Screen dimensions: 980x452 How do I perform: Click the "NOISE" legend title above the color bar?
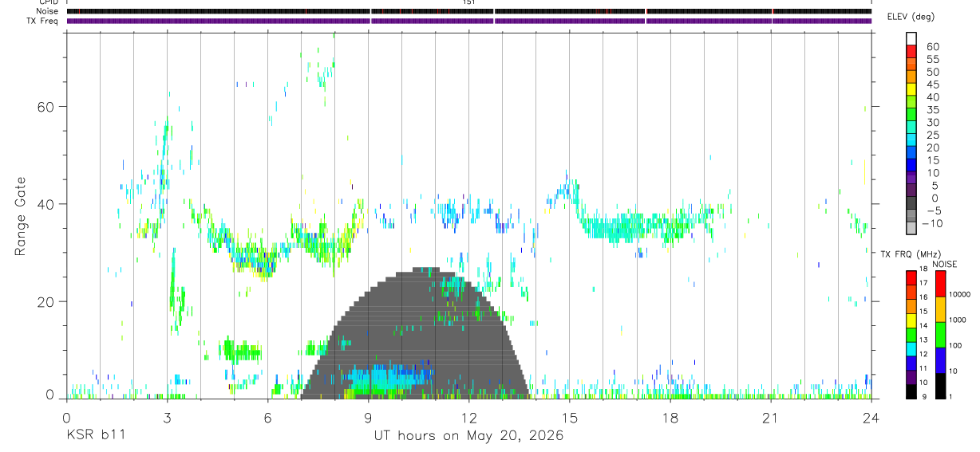(944, 264)
